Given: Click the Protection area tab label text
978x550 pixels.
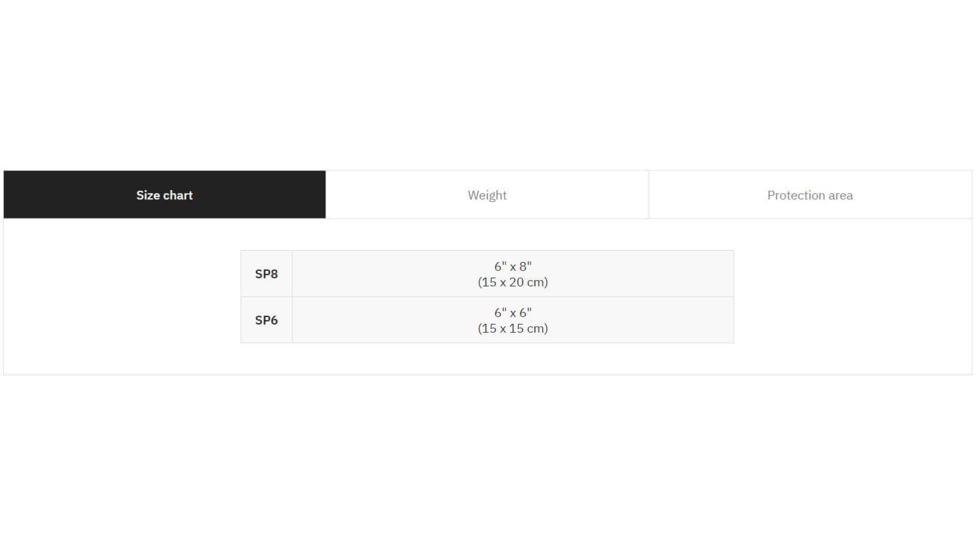Looking at the screenshot, I should pos(809,195).
